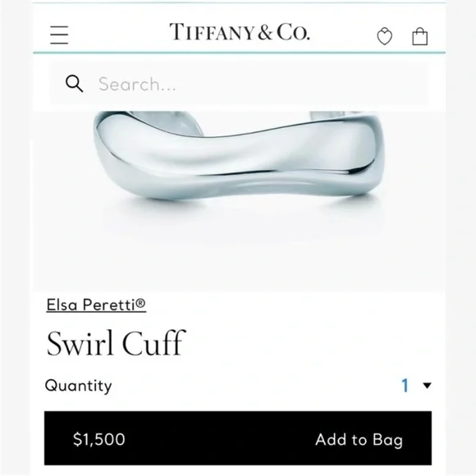The image size is (476, 476).
Task: Open the Elsa Peretti collection link
Action: click(96, 304)
